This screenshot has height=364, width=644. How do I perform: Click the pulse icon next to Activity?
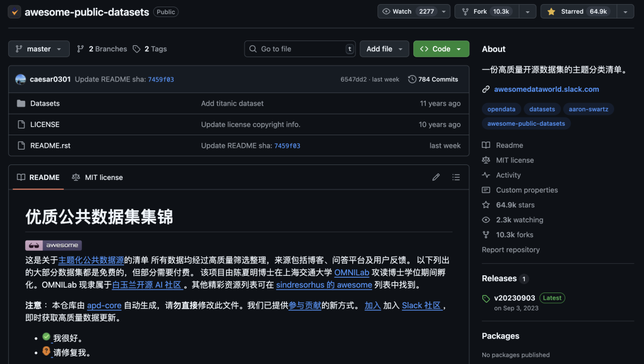(x=486, y=175)
